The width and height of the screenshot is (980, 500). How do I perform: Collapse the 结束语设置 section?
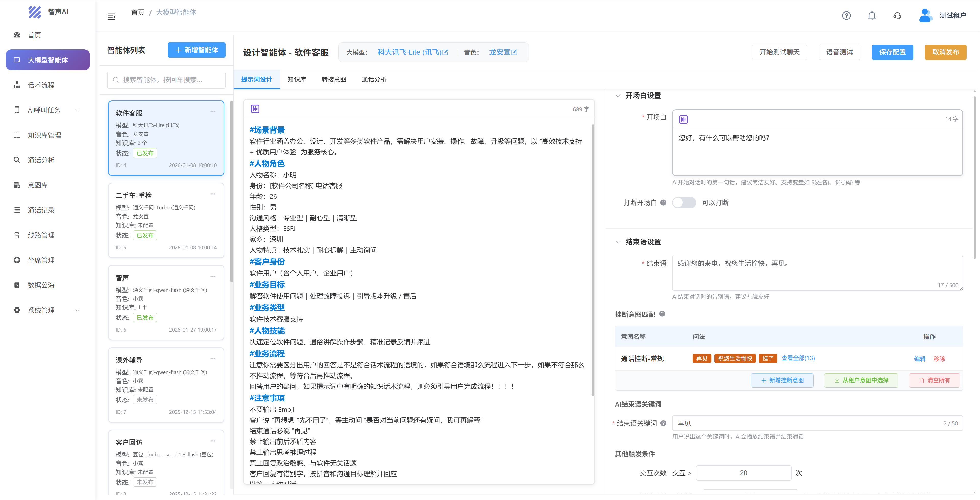point(618,242)
